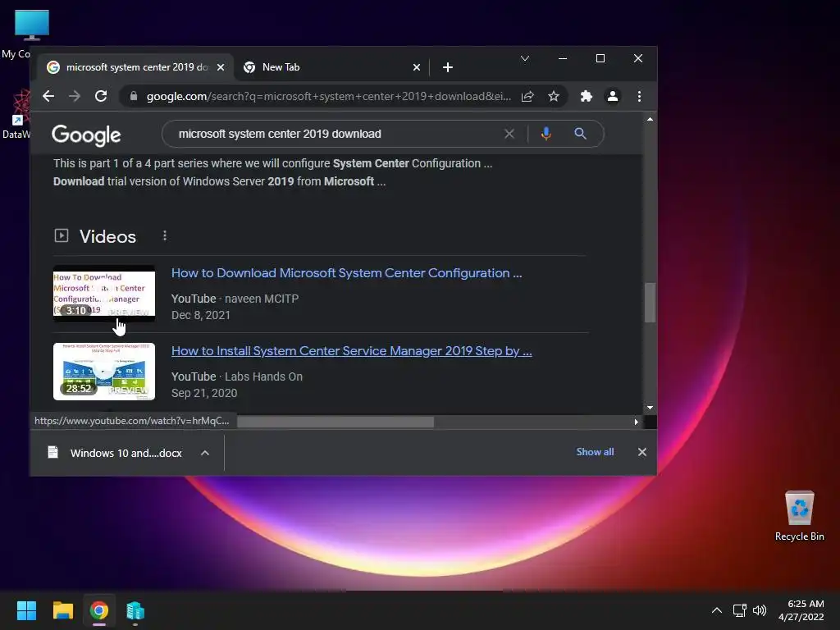The image size is (840, 630).
Task: Bookmark this page with the star icon
Action: (554, 97)
